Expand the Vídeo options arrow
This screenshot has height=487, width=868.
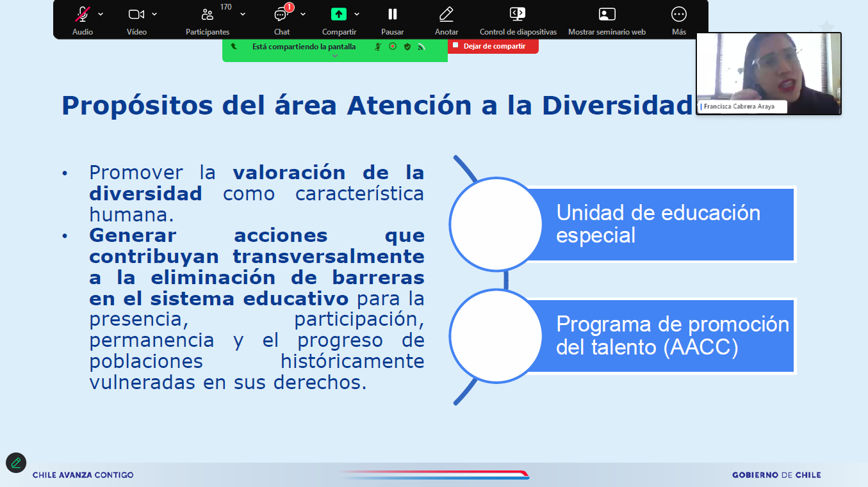tap(154, 14)
